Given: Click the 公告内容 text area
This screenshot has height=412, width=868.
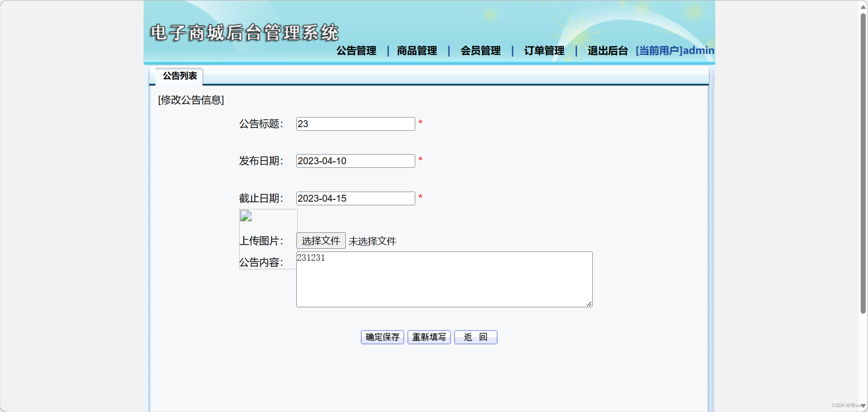Looking at the screenshot, I should [444, 279].
